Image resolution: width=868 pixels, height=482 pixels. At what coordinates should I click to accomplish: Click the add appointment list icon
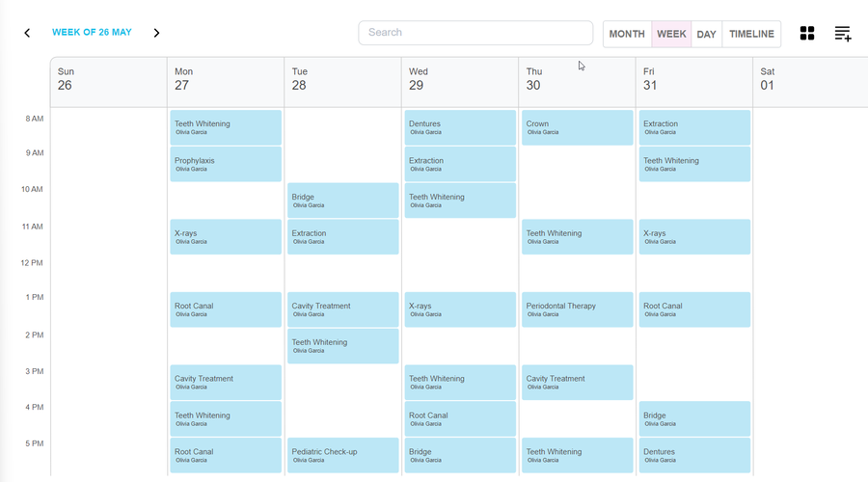842,34
